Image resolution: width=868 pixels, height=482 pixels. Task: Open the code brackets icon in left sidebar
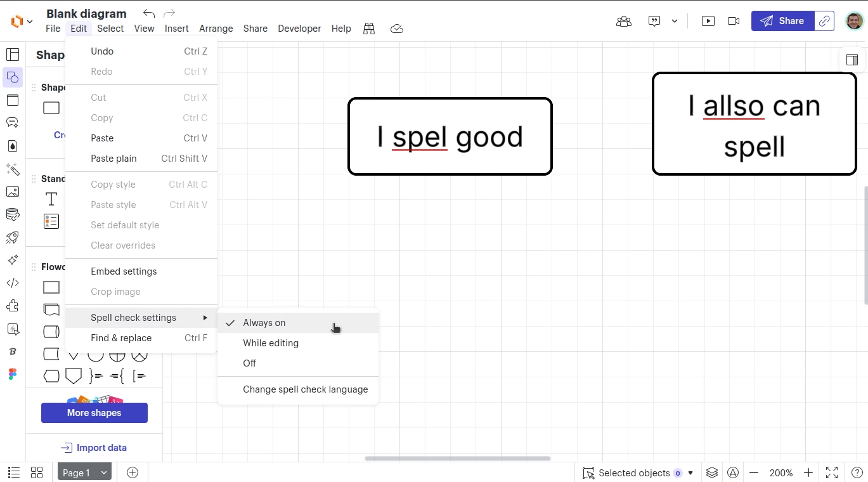(x=13, y=283)
